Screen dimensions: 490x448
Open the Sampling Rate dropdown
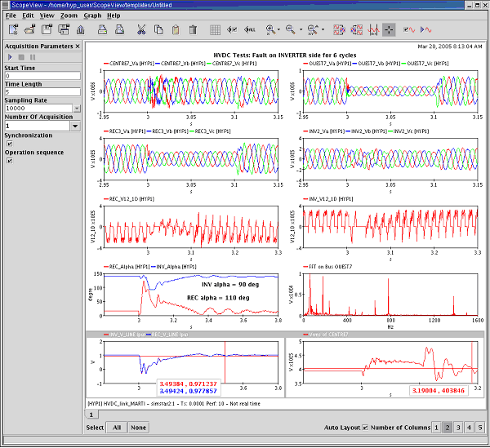pyautogui.click(x=77, y=108)
